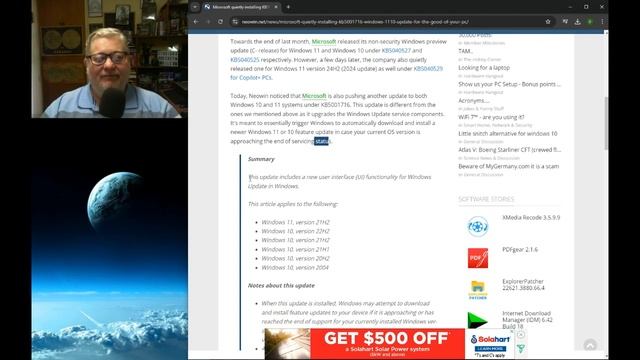This screenshot has height=360, width=640.
Task: Click the green ad-choices icon beside the ad
Action: 521,349
